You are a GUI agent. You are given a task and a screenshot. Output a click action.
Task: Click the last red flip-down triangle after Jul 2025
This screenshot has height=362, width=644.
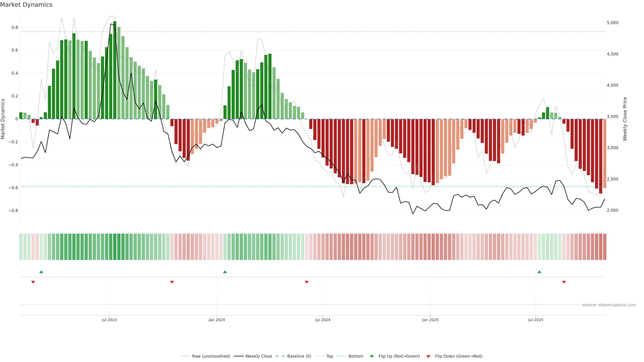point(564,282)
